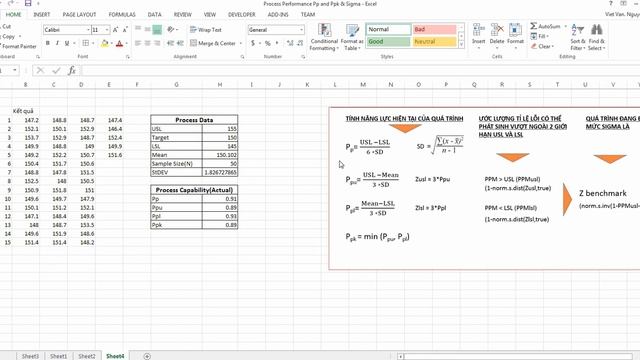This screenshot has width=640, height=360.
Task: Open Conditional Formatting menu
Action: pos(324,37)
